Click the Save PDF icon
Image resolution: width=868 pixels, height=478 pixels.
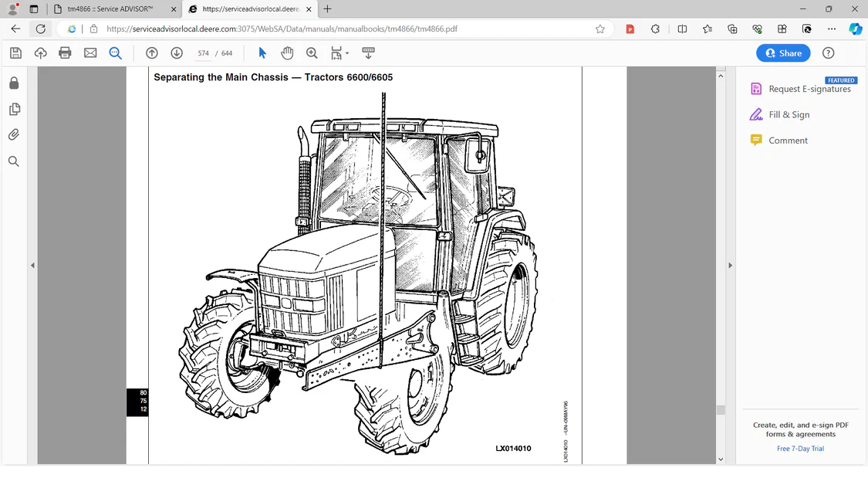coord(15,53)
